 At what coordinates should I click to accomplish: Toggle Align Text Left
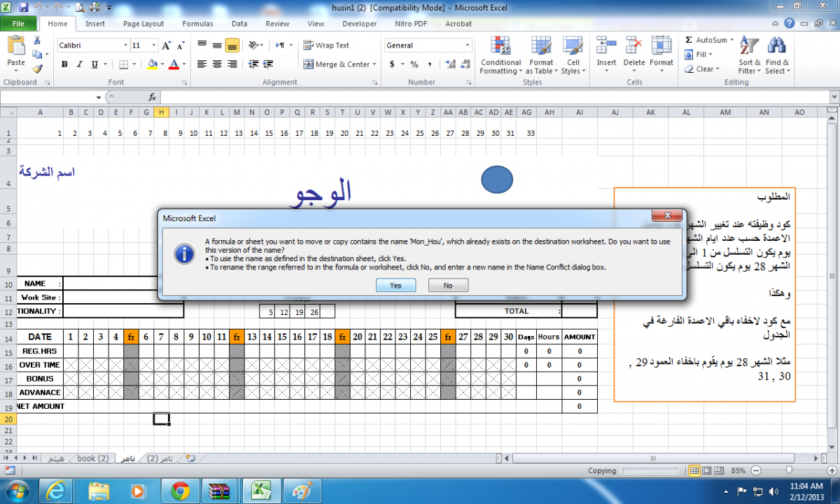pos(202,64)
